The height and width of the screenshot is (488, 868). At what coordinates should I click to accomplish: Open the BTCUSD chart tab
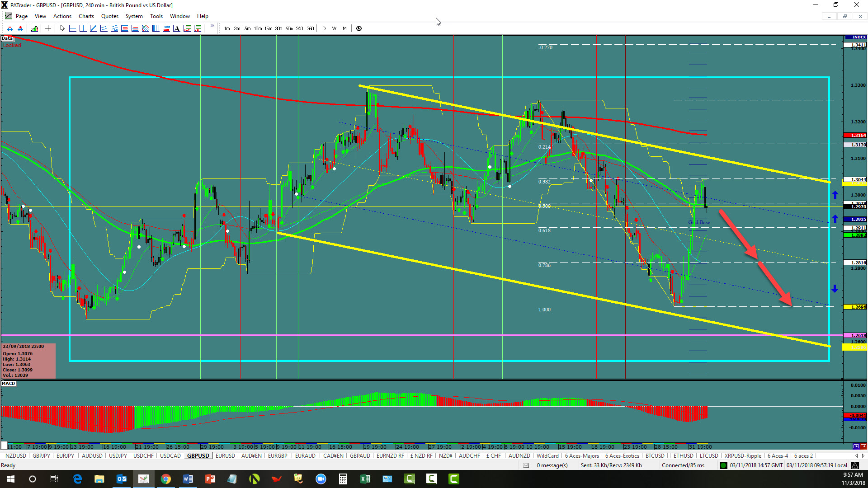point(655,456)
